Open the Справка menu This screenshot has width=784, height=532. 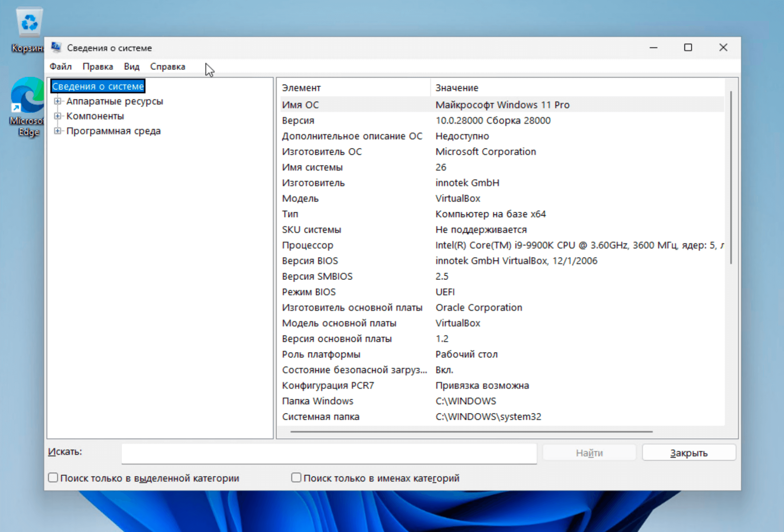[168, 66]
